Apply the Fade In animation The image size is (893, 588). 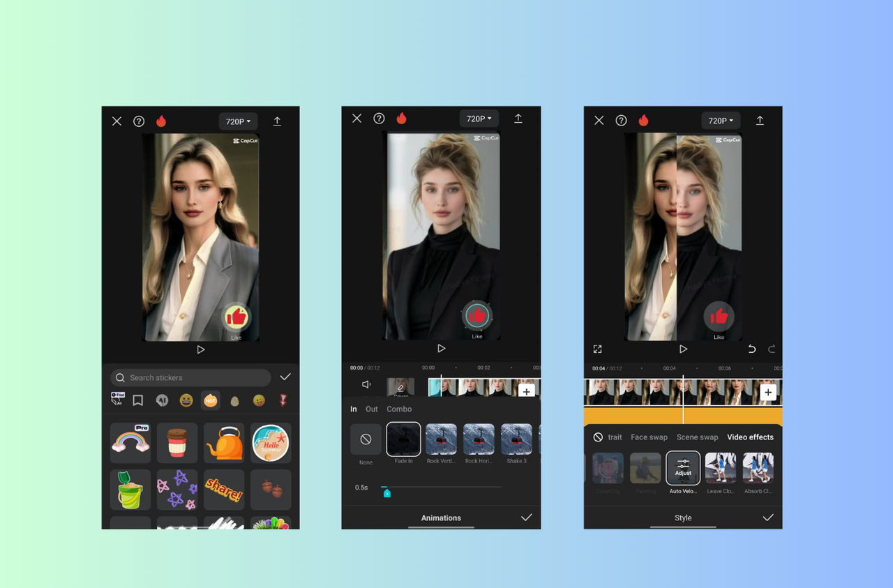tap(403, 439)
